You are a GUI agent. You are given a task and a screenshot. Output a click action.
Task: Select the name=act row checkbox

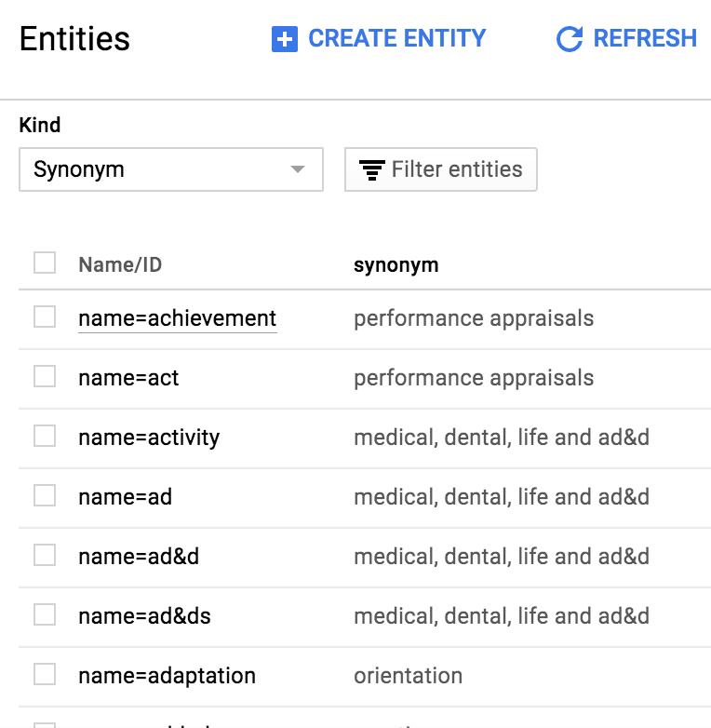45,377
